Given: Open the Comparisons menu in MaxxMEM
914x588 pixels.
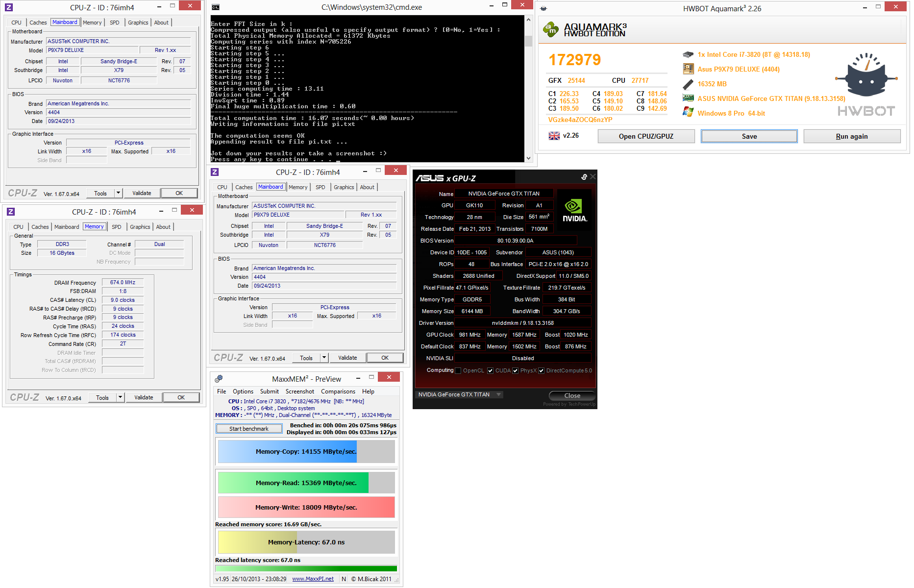Looking at the screenshot, I should 338,392.
